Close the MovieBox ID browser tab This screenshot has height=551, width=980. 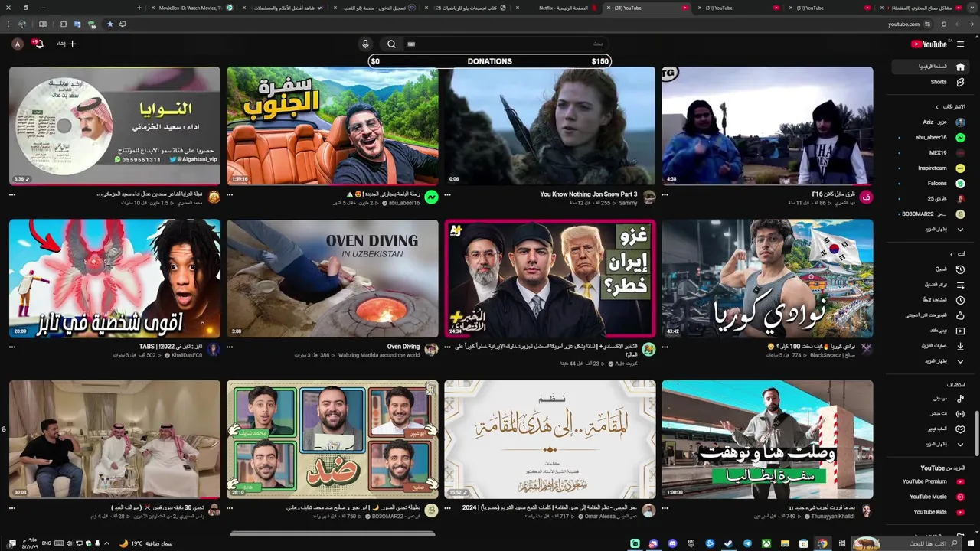click(152, 8)
